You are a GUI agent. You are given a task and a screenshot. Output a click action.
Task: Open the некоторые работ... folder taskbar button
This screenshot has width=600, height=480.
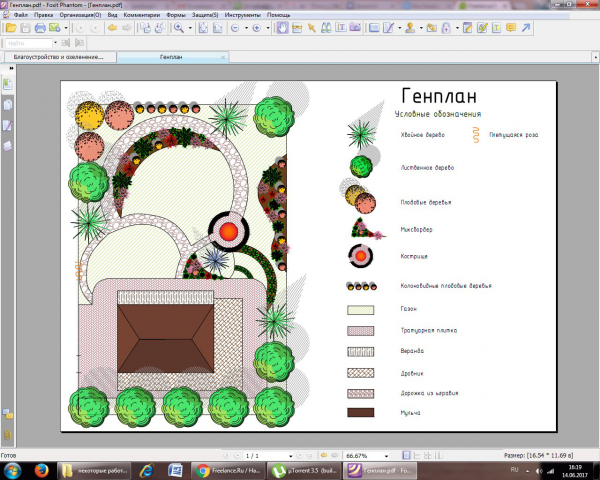pos(95,471)
